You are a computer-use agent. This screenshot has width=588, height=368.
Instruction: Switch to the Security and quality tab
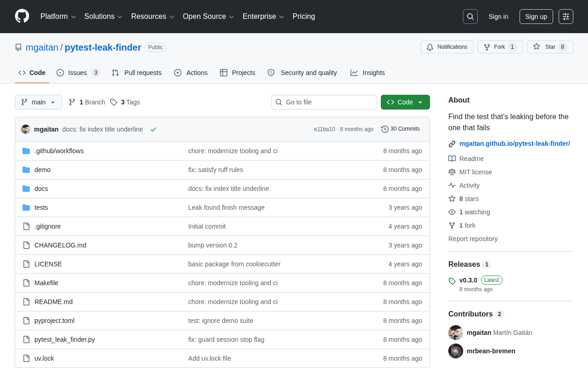(302, 73)
